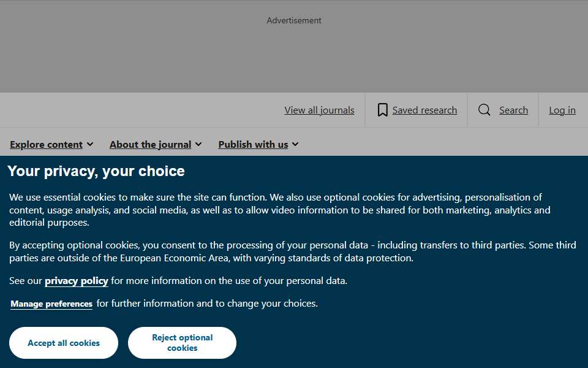Viewport: 588px width, 368px height.
Task: Follow the privacy policy link
Action: click(x=77, y=281)
